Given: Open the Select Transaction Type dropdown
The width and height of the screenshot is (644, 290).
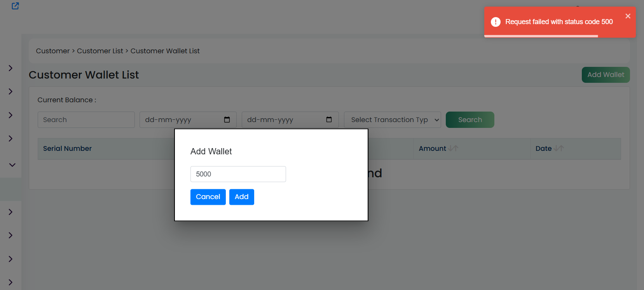Looking at the screenshot, I should (x=393, y=120).
